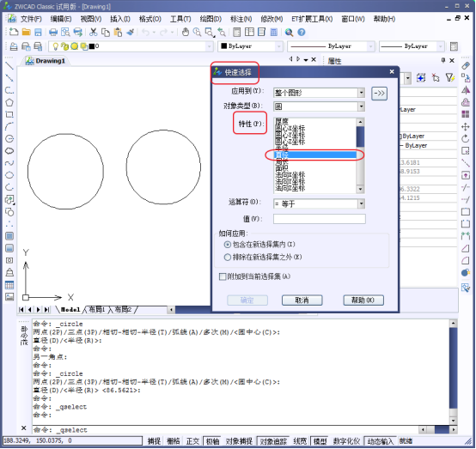This screenshot has height=449, width=476.
Task: Open the '对象类型' dropdown
Action: pos(319,106)
